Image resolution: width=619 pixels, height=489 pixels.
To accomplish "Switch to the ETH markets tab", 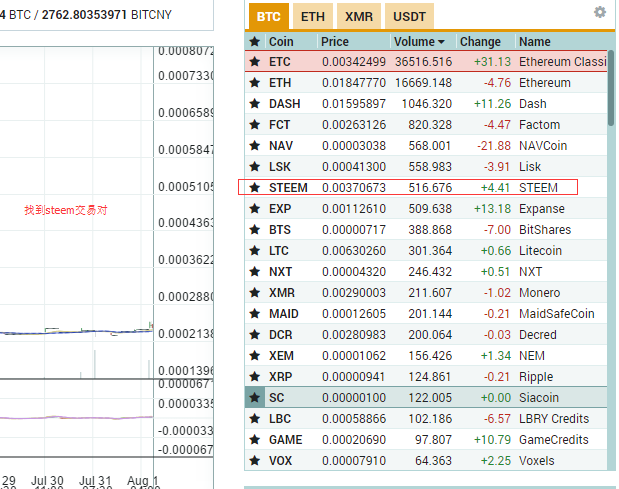I will coord(313,16).
